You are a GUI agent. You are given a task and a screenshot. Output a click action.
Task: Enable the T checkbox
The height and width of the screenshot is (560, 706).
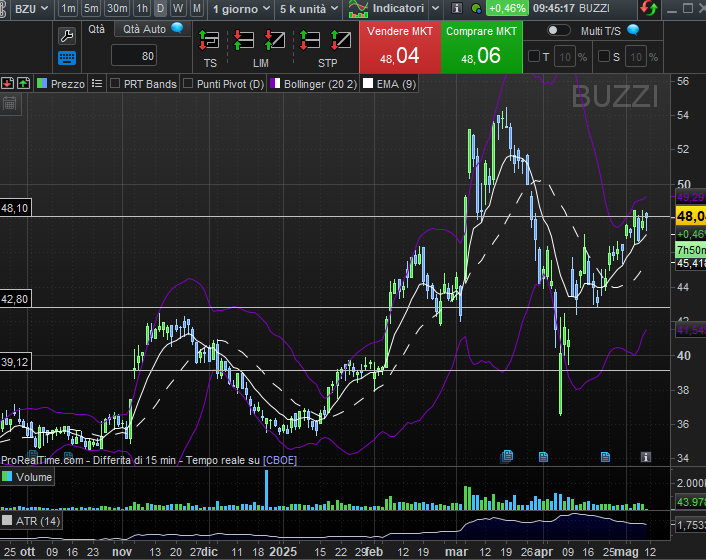coord(534,57)
